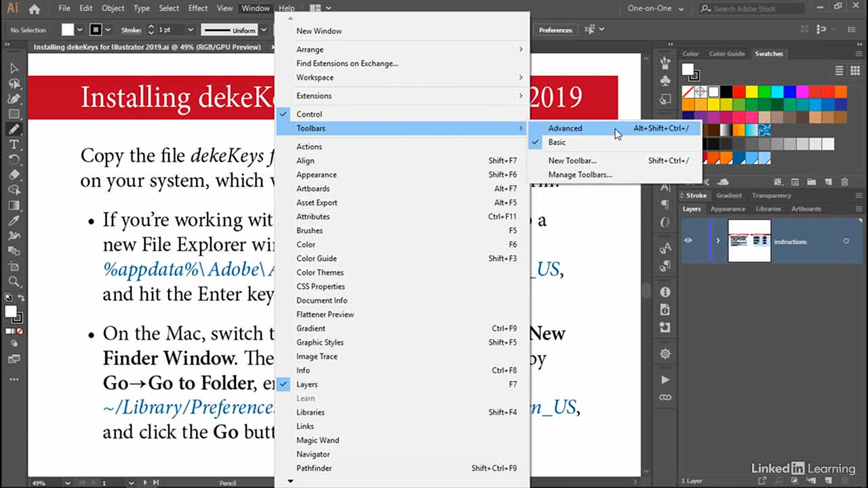Click the Fill color box in left toolbar
The width and height of the screenshot is (868, 488).
point(10,312)
